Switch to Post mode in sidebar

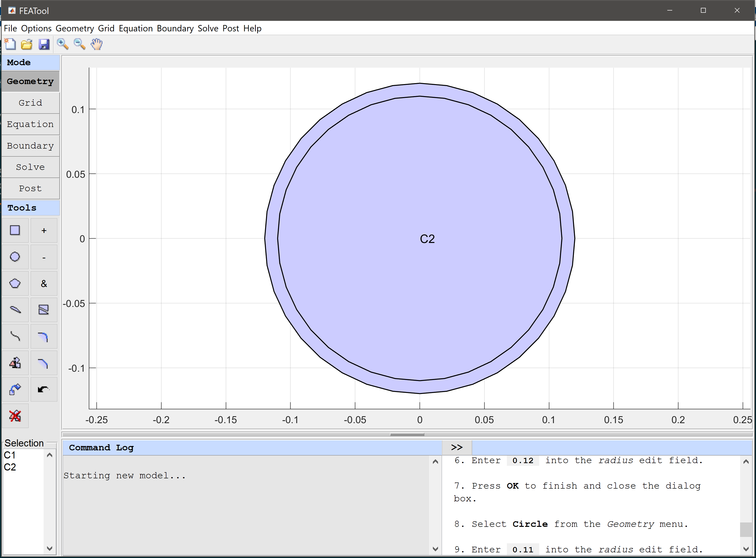(30, 189)
